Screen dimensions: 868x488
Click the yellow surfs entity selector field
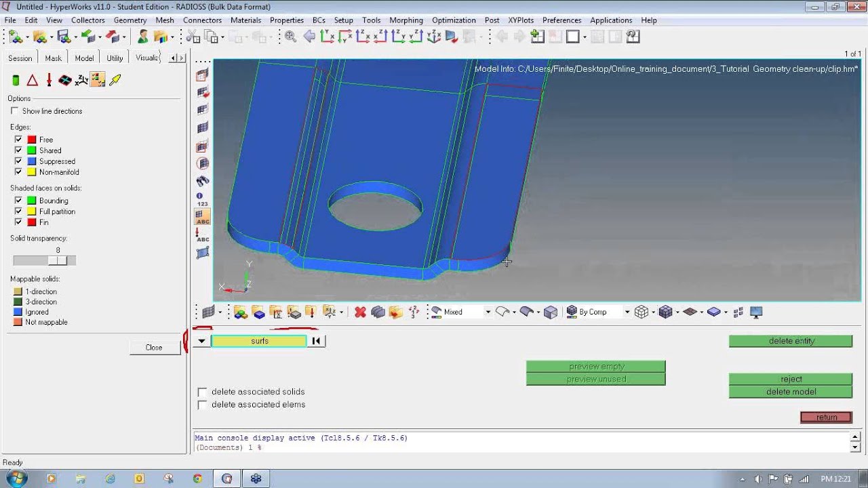pyautogui.click(x=259, y=341)
